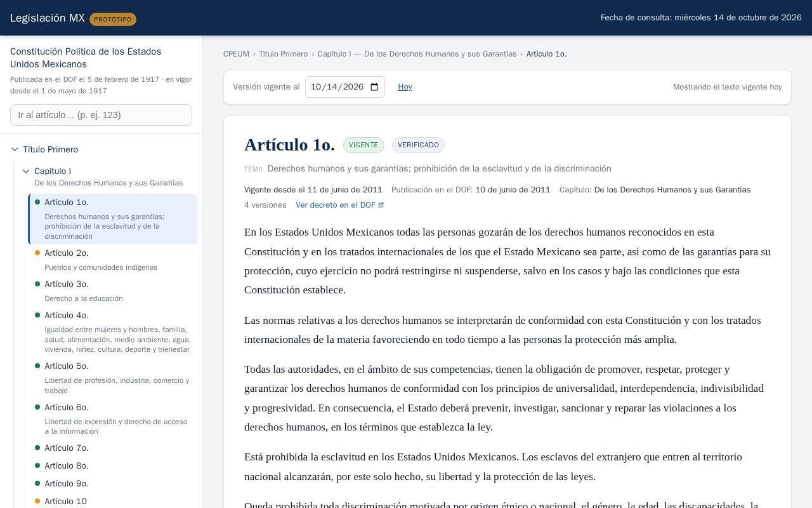
Task: Open the calendar picker in the date field
Action: click(x=374, y=87)
